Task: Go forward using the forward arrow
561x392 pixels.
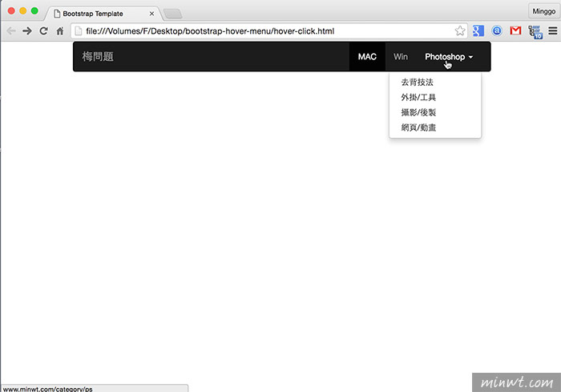Action: coord(26,31)
